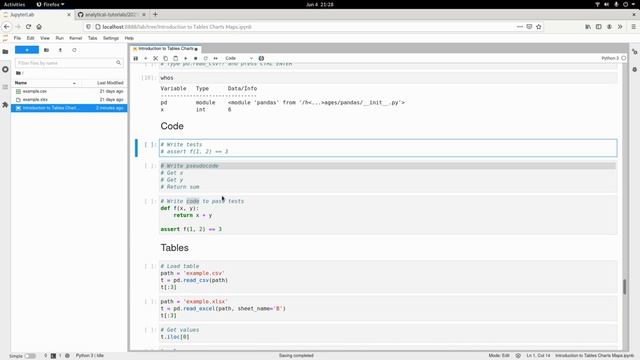Image resolution: width=640 pixels, height=360 pixels.
Task: Sort files by Last Modified column
Action: 104,83
